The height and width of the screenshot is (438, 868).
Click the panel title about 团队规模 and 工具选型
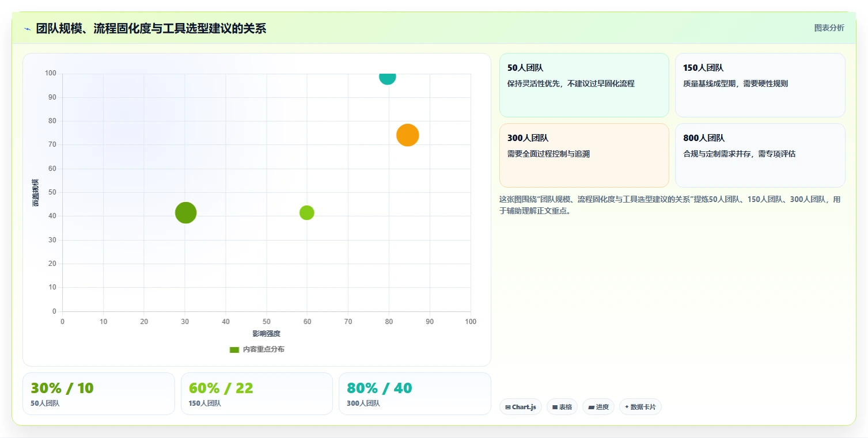tap(151, 29)
